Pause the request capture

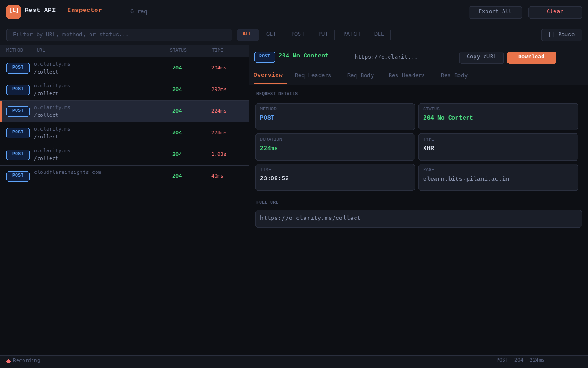coord(561,35)
